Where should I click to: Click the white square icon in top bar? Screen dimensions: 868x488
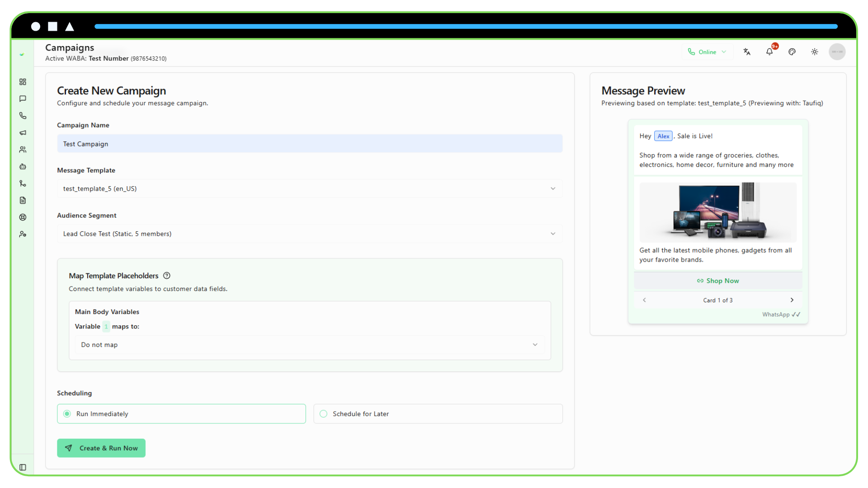(53, 27)
